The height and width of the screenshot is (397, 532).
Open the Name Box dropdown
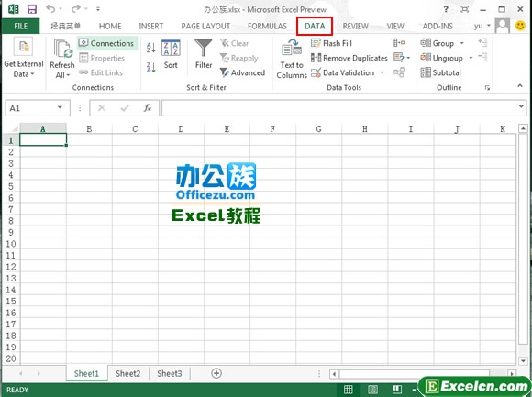tap(60, 108)
